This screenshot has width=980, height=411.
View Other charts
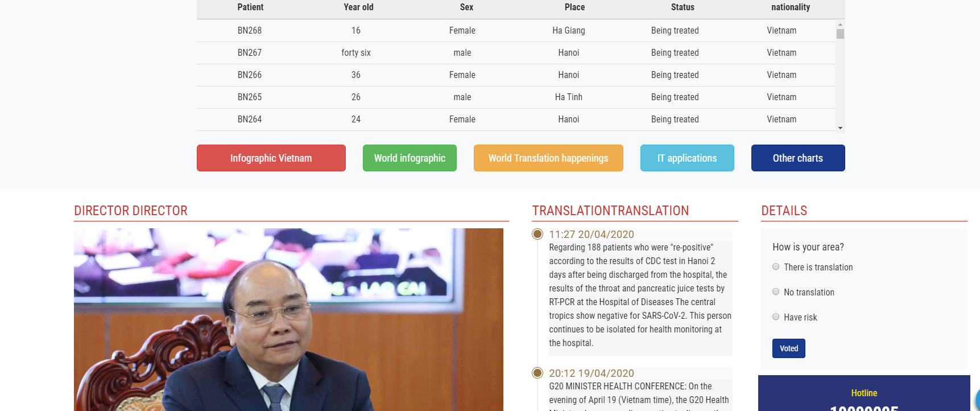(x=797, y=158)
